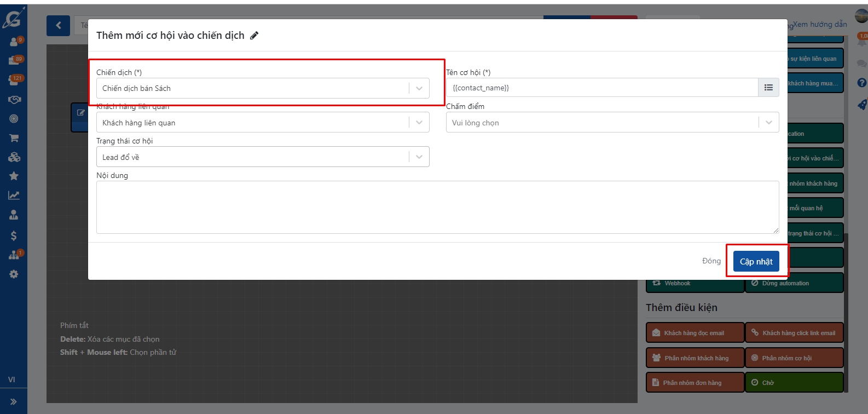Click the handshake icon in left sidebar
The height and width of the screenshot is (414, 868).
[14, 100]
